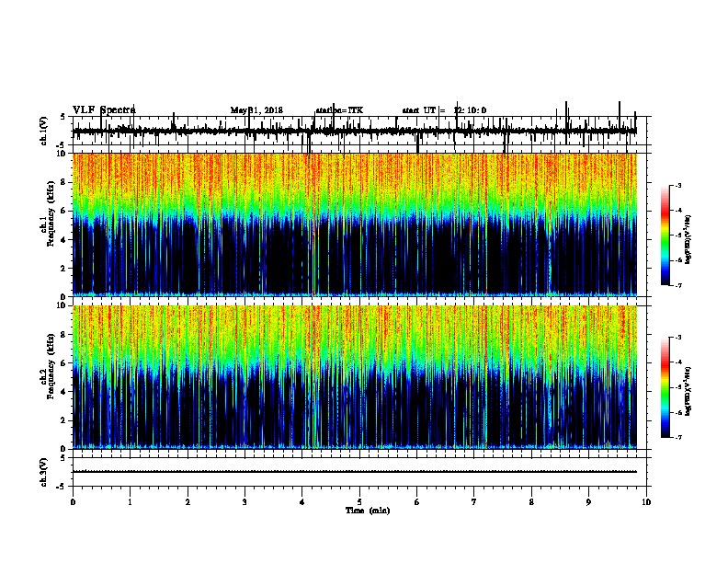Select the "start UT = 12:10:0" text

(444, 110)
